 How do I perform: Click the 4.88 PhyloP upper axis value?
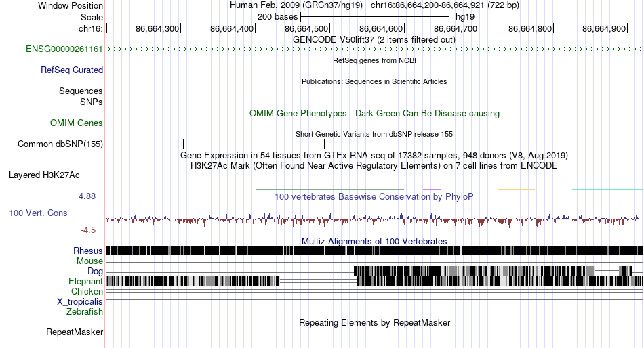point(87,196)
